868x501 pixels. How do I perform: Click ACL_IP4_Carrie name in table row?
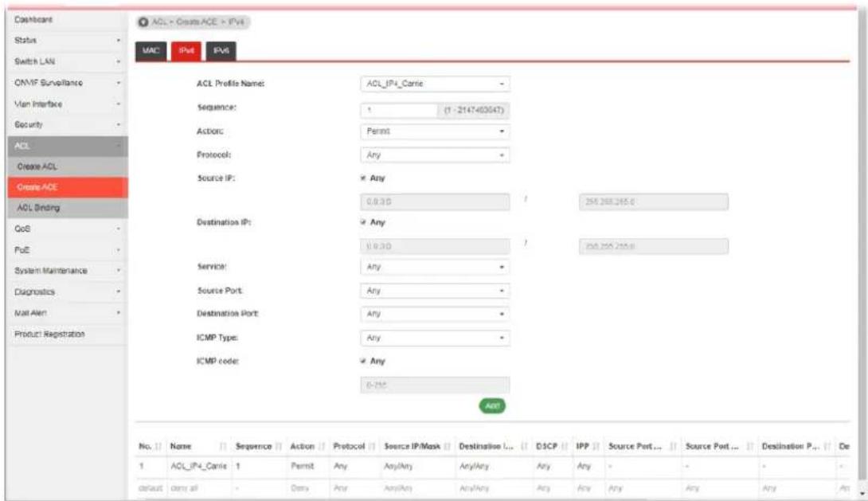tap(199, 466)
